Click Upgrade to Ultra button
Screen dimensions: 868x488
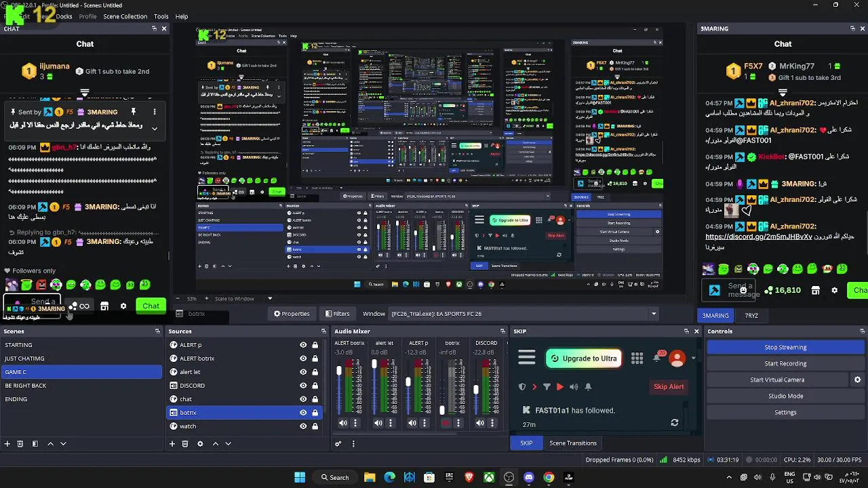pyautogui.click(x=584, y=359)
